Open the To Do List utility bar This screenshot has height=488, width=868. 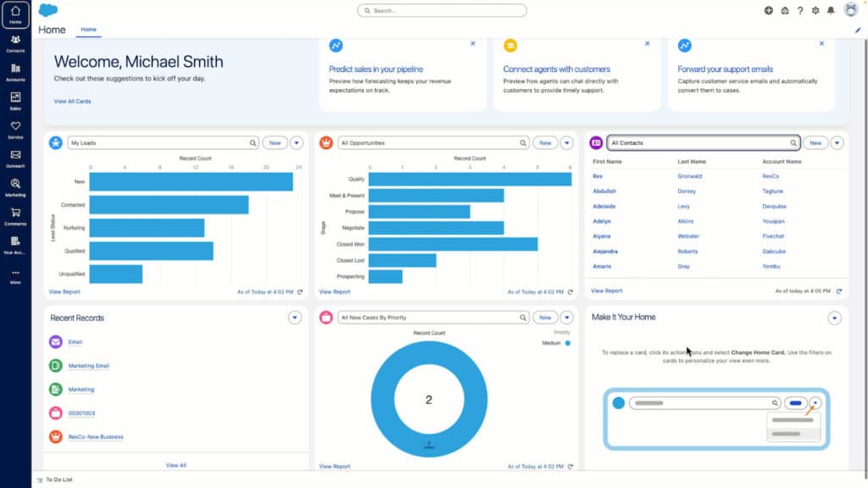[55, 480]
